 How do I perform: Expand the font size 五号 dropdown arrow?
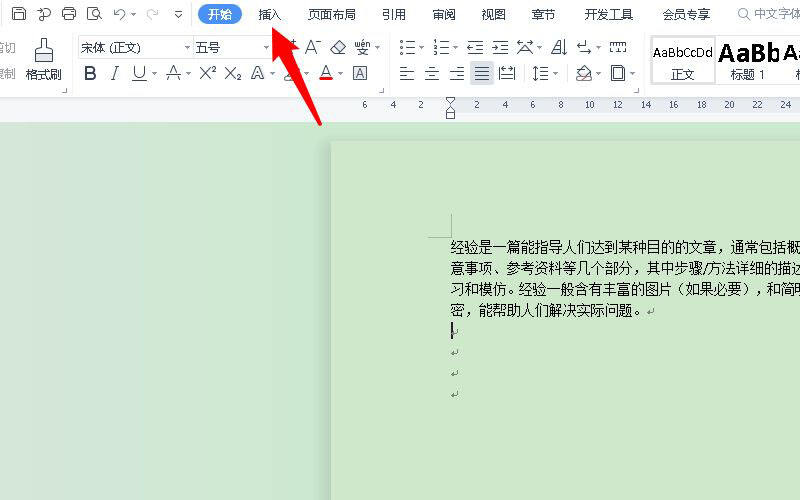(x=266, y=47)
